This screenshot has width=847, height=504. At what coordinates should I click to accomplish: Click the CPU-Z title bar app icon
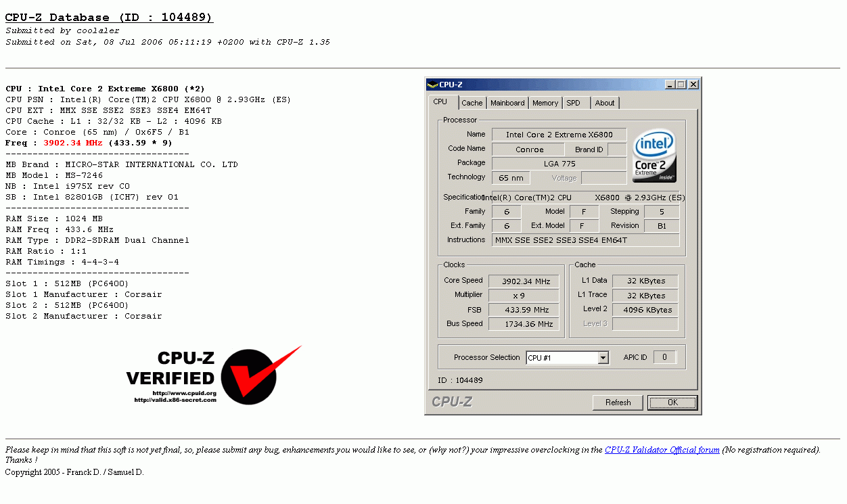click(433, 85)
